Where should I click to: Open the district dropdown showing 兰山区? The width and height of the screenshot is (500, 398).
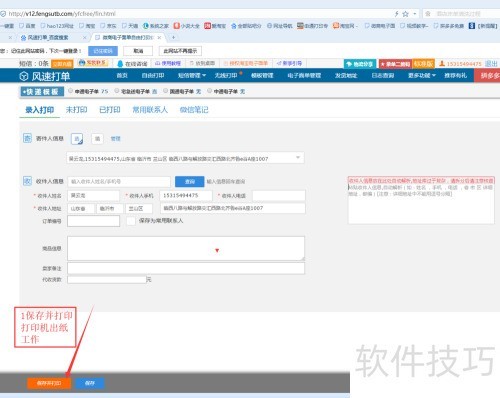click(139, 208)
